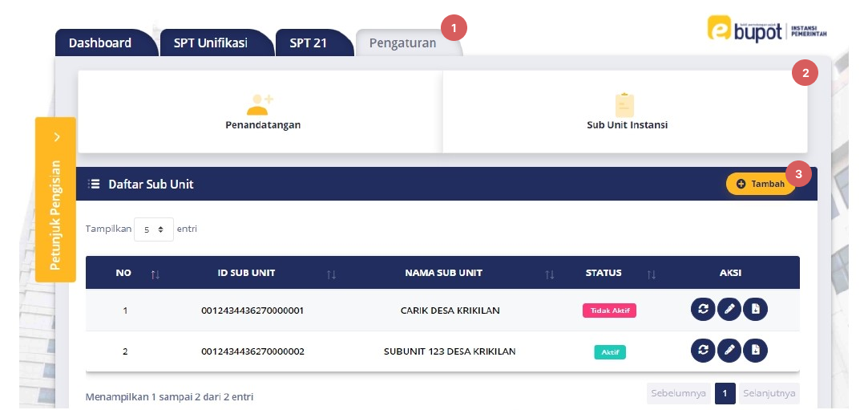868x410 pixels.
Task: Go to the SPT 21 tab
Action: tap(309, 43)
